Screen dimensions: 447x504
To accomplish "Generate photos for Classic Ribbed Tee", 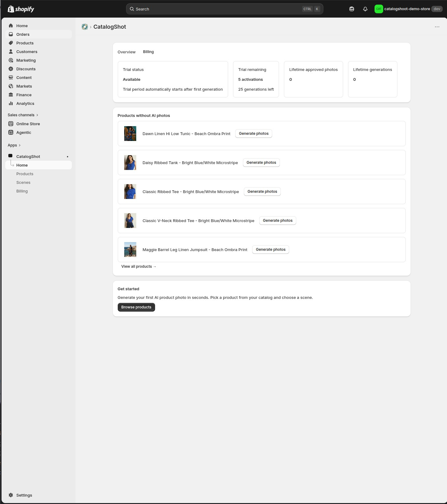I will pos(262,192).
